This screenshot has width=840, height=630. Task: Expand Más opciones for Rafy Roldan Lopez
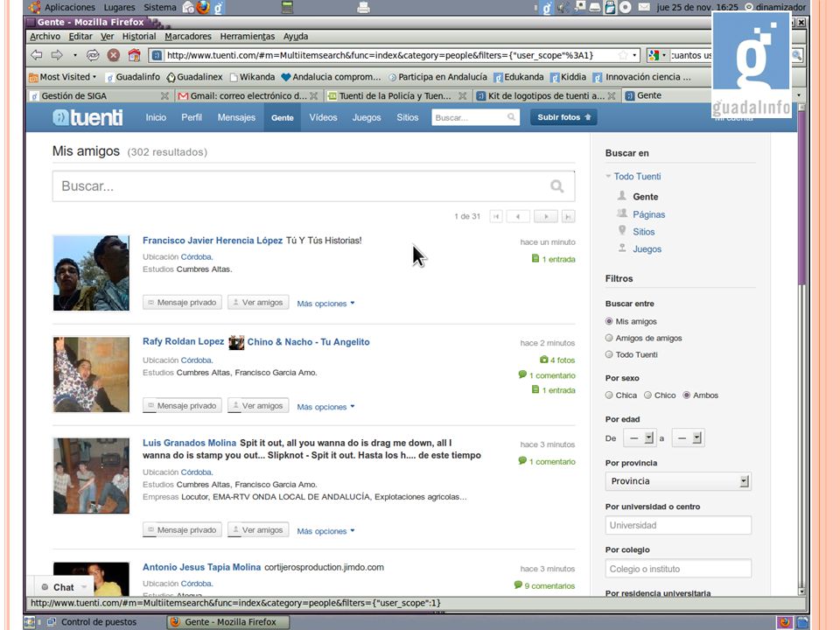pos(325,407)
